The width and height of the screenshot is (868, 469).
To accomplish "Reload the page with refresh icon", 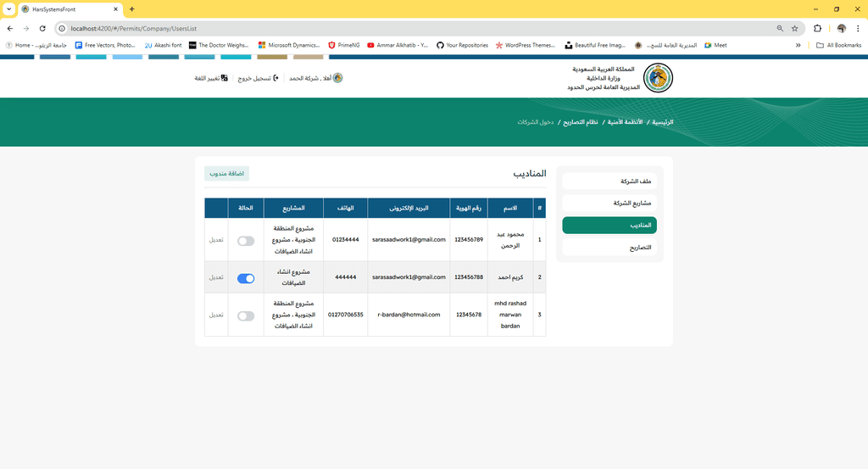I will [x=42, y=28].
